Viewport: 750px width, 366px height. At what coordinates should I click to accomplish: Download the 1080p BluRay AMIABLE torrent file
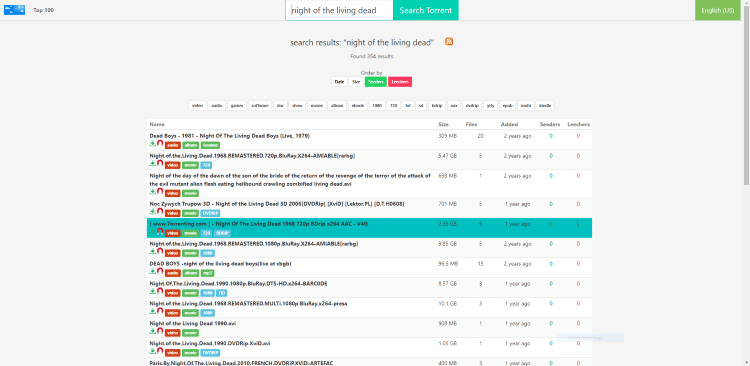tap(153, 252)
